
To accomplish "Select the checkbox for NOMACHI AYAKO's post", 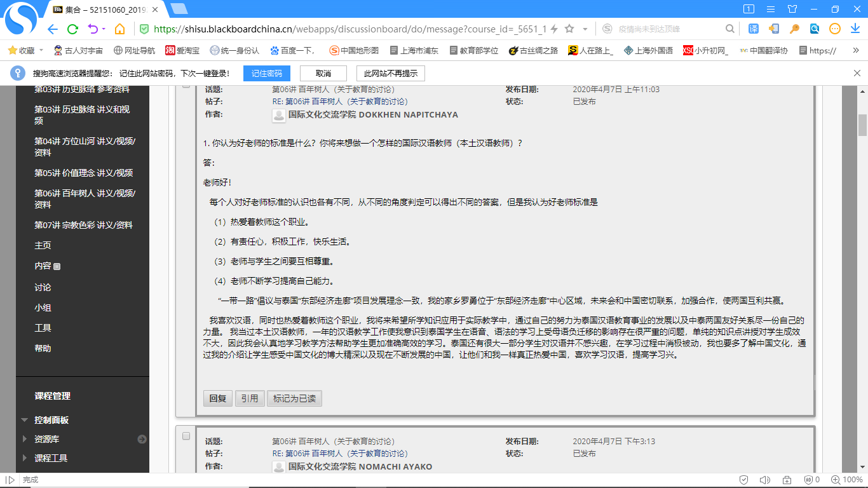I will tap(186, 436).
